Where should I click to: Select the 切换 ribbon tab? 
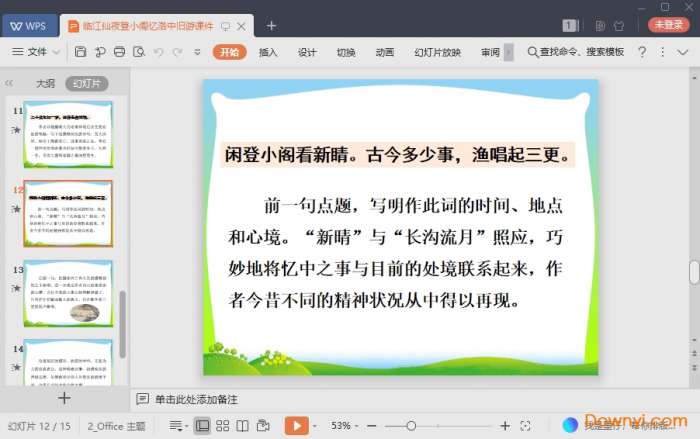point(346,52)
